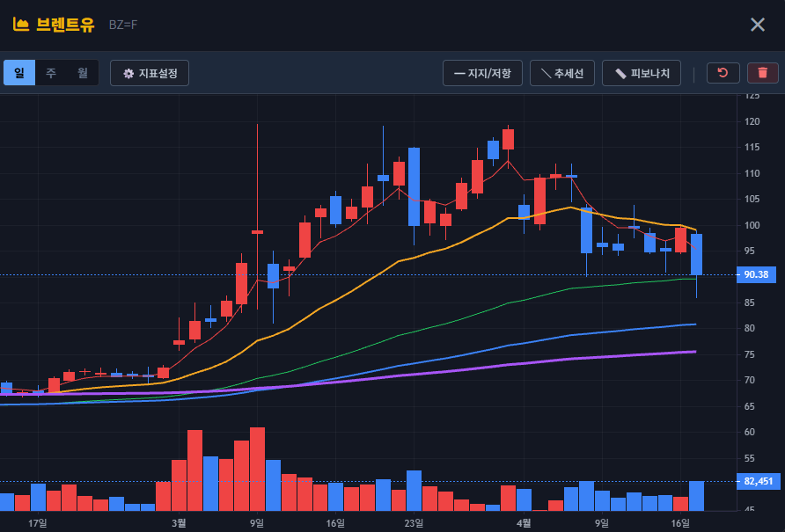The image size is (785, 532).
Task: Undo last drawing with the red arrow
Action: (x=723, y=73)
